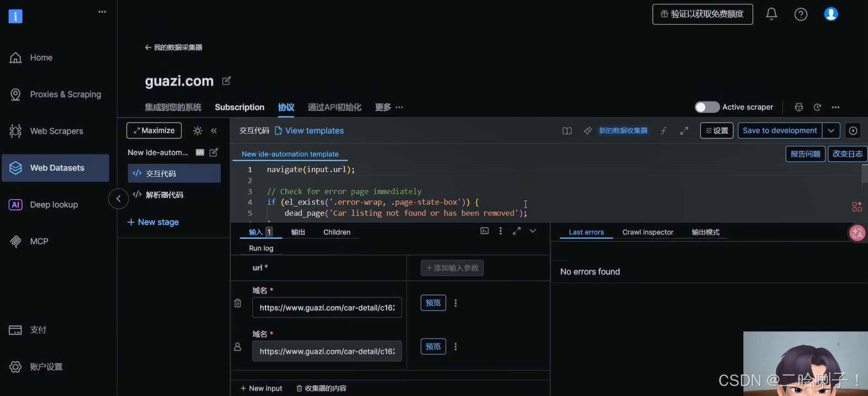This screenshot has width=868, height=396.
Task: Click 验证以获取免费额度 button
Action: (702, 14)
